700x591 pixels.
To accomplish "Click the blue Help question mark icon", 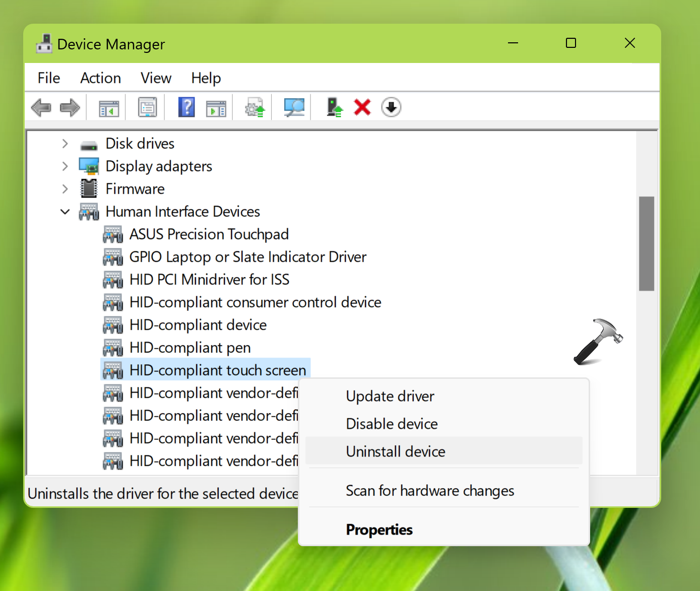I will coord(186,107).
